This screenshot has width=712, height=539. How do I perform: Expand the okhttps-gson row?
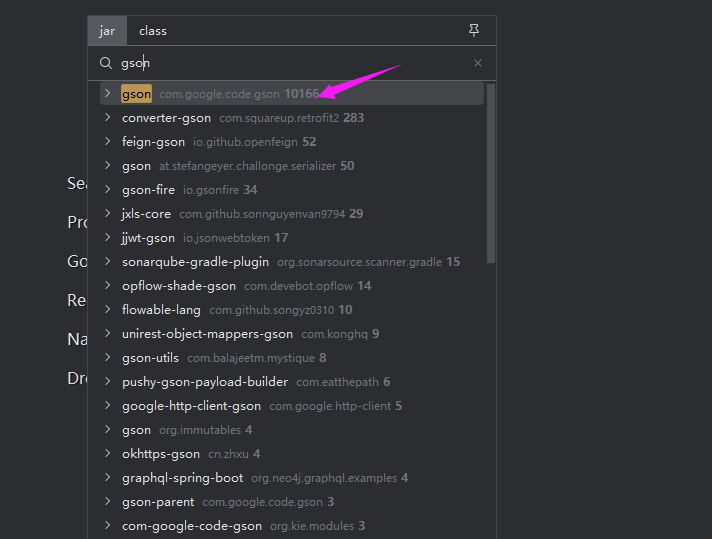tap(108, 454)
